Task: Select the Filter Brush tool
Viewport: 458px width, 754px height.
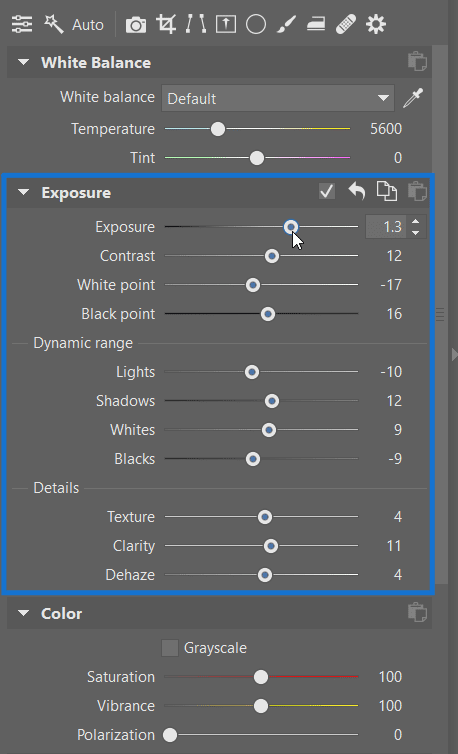Action: pyautogui.click(x=286, y=24)
